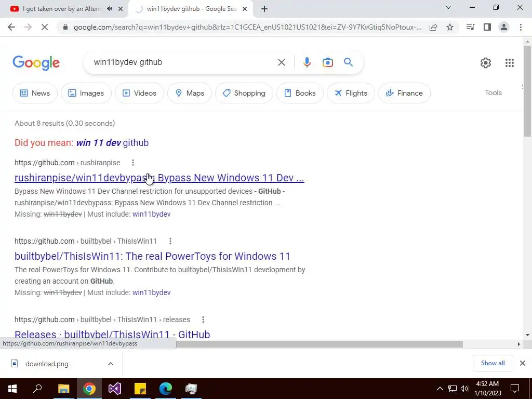Viewport: 532px width, 399px height.
Task: Open the Google apps grid
Action: tap(510, 63)
